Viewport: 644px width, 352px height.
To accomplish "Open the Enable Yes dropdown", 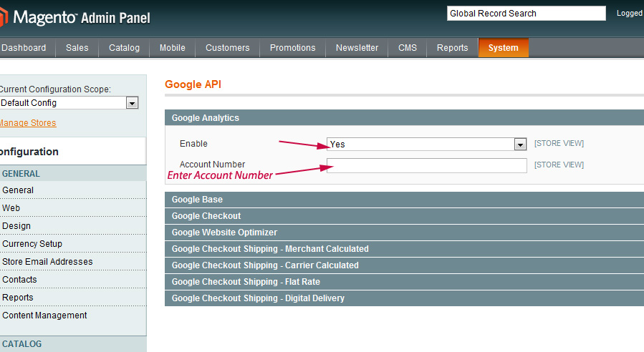I will click(426, 144).
